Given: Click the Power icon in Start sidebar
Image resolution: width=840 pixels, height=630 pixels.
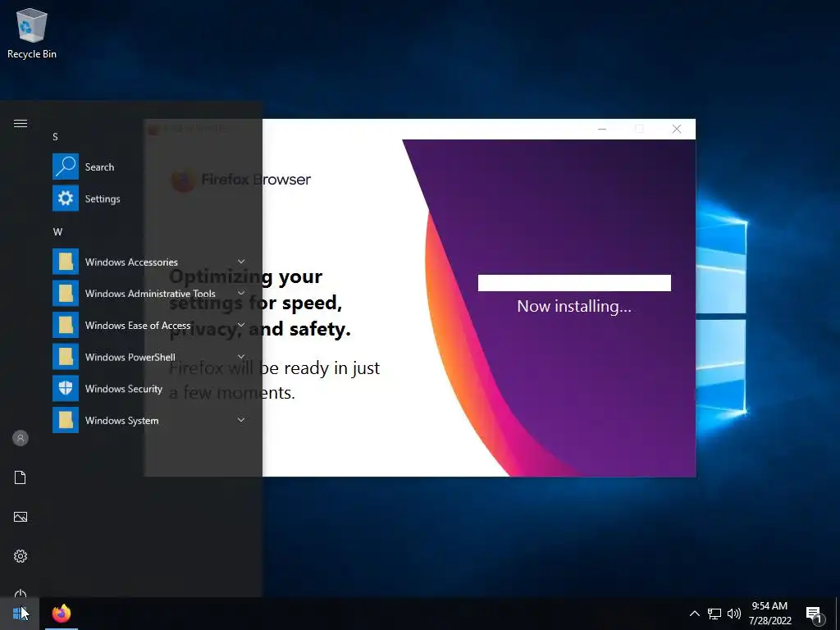Looking at the screenshot, I should (x=21, y=594).
